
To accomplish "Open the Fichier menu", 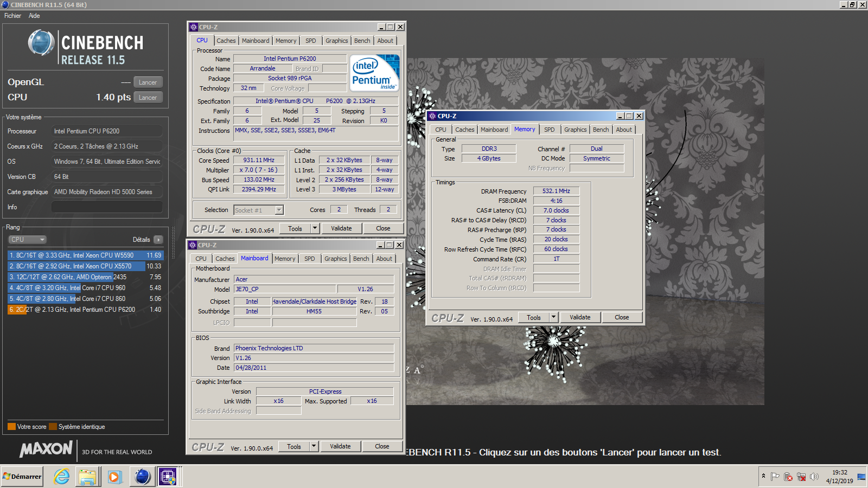I will coord(12,16).
